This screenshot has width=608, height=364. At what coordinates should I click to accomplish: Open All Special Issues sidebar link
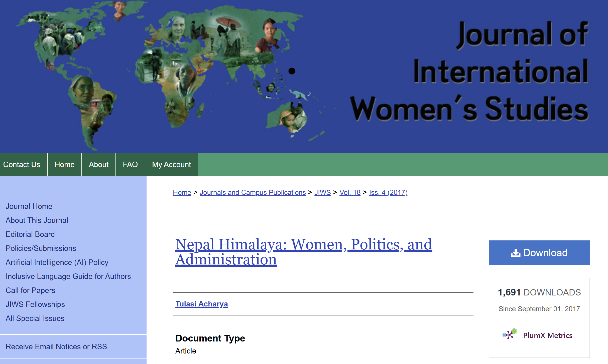[35, 318]
